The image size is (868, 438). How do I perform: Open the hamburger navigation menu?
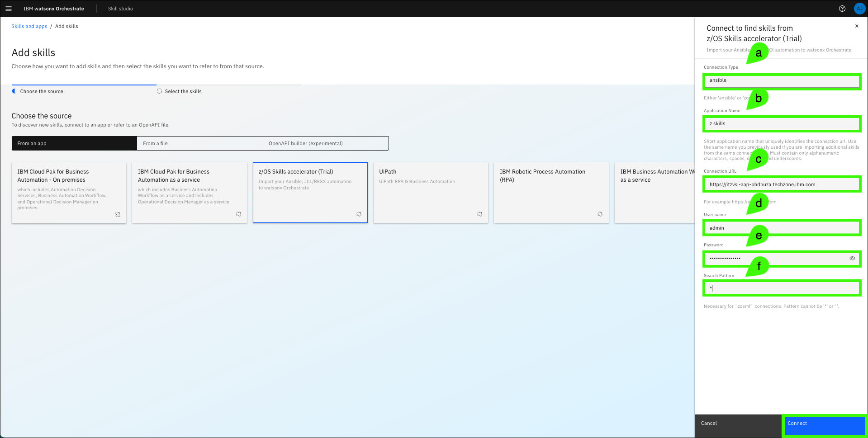point(8,9)
